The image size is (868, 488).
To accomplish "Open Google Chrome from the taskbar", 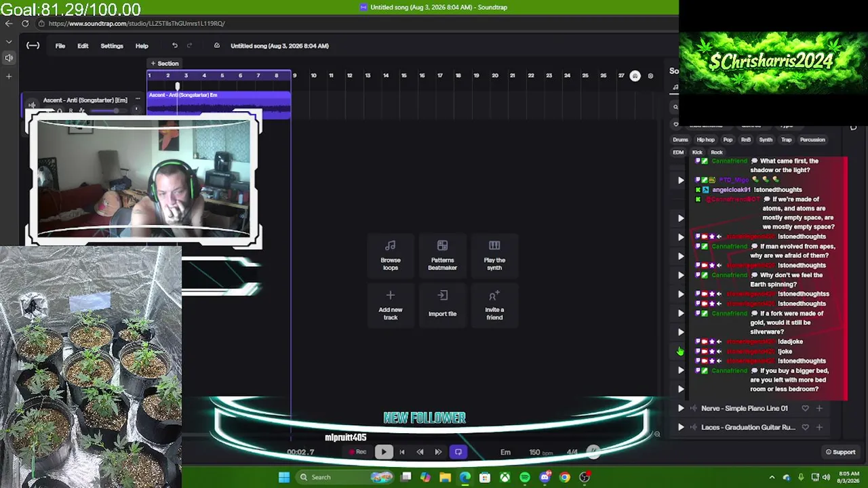I will pos(564,477).
